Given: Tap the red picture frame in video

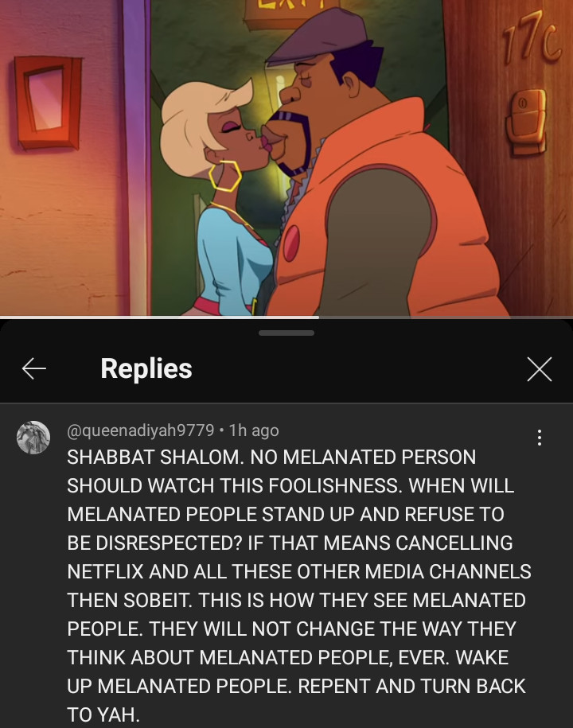Looking at the screenshot, I should [49, 102].
